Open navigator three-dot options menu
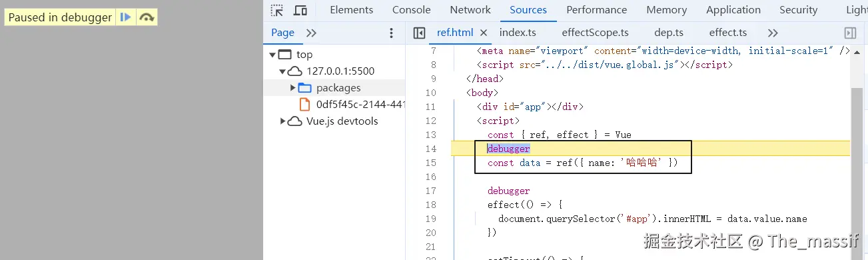This screenshot has width=868, height=260. point(392,33)
